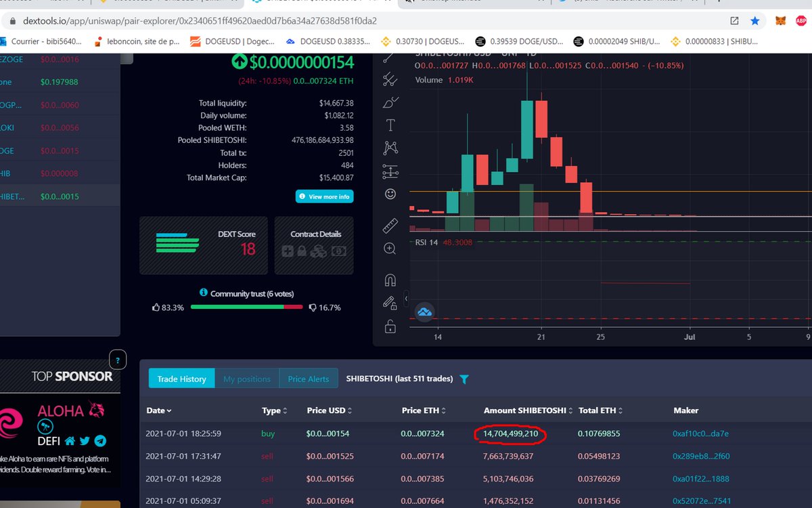Open Aloha sponsor home icon
Image resolution: width=812 pixels, height=508 pixels.
(x=70, y=441)
